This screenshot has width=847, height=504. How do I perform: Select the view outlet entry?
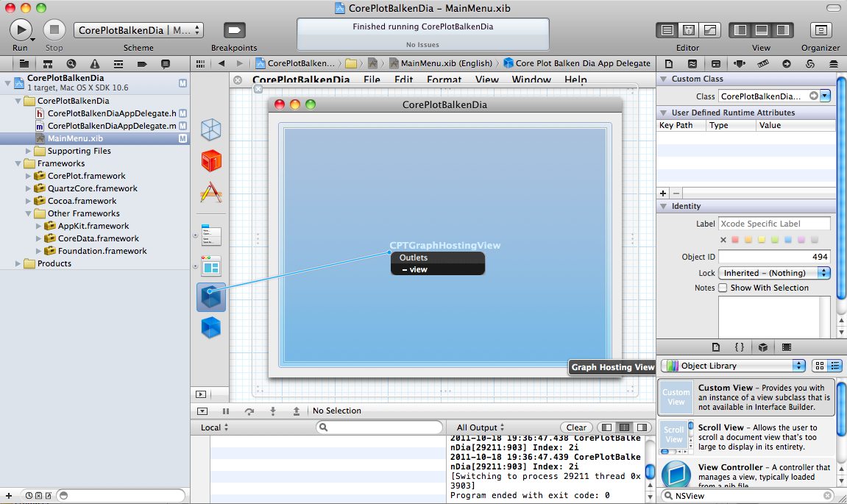[x=418, y=269]
